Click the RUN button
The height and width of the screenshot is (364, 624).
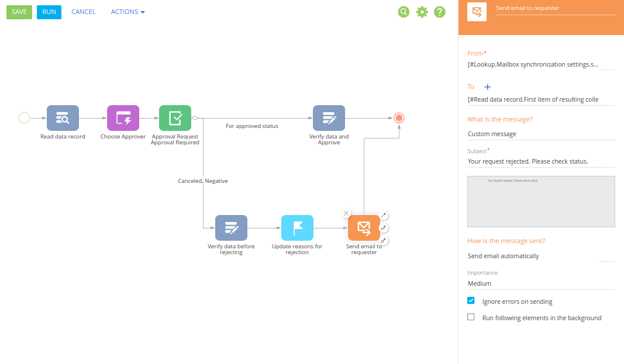coord(49,12)
